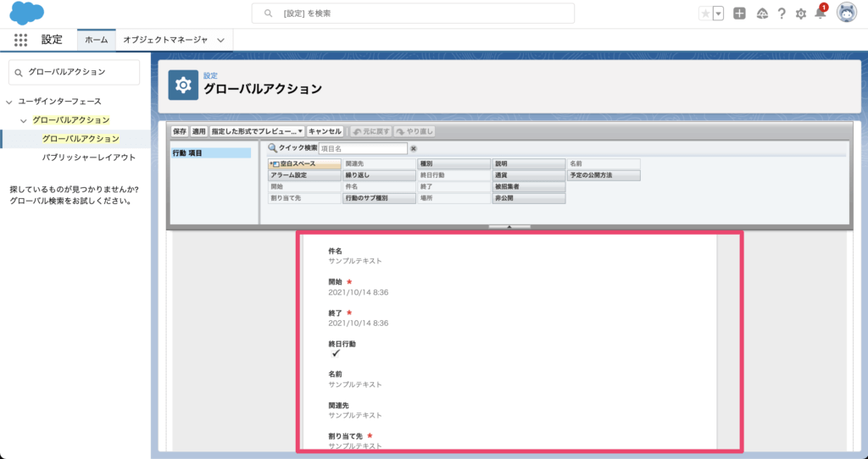
Task: Click the greyed 割り当て先 palette field
Action: pyautogui.click(x=304, y=198)
